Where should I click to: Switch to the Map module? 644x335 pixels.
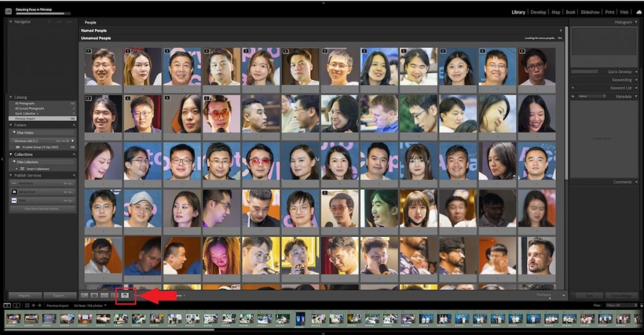(556, 13)
